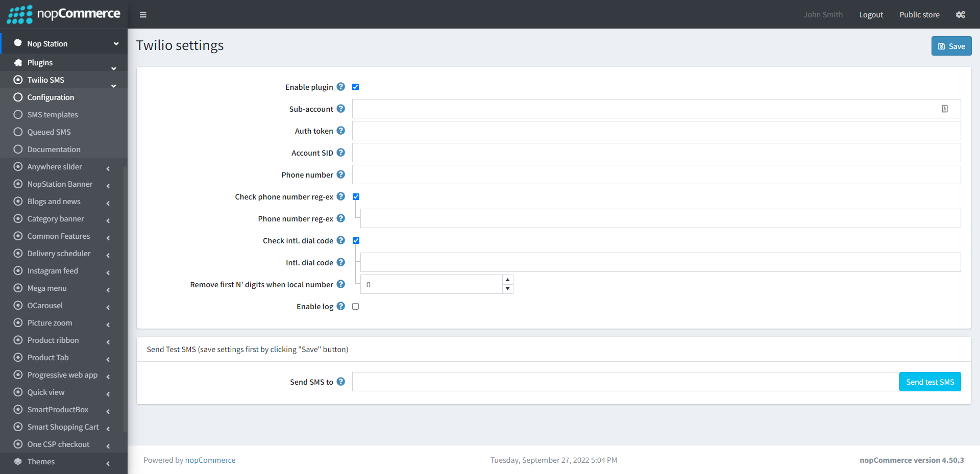
Task: Click help icon for Check phone number reg-ex
Action: click(341, 196)
